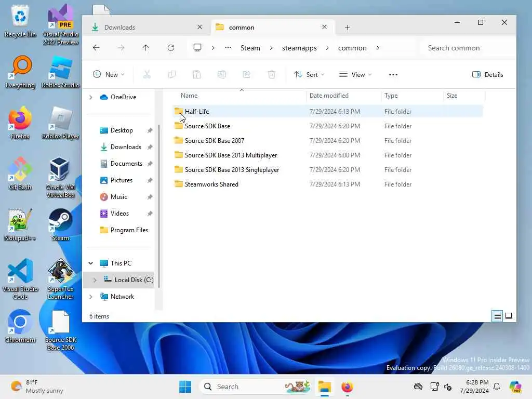Open Visual Studio Code desktop icon
This screenshot has height=399, width=532.
coord(20,279)
